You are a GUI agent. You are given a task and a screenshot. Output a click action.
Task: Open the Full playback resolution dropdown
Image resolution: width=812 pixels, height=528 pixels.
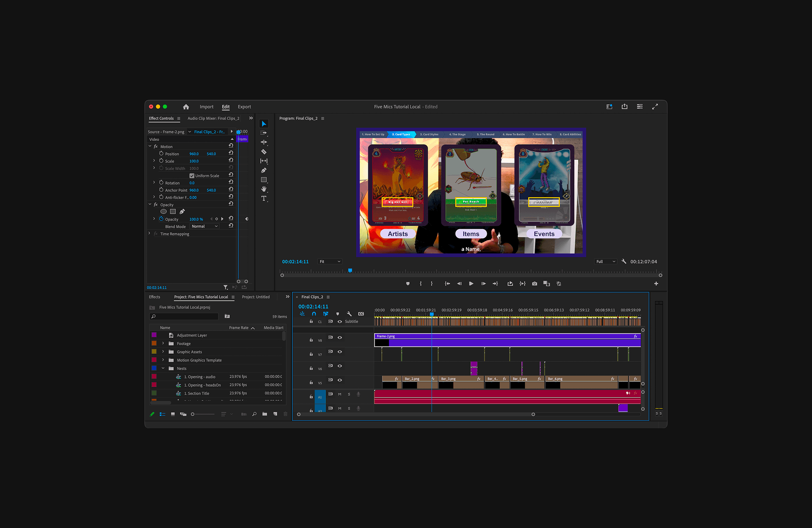tap(606, 262)
